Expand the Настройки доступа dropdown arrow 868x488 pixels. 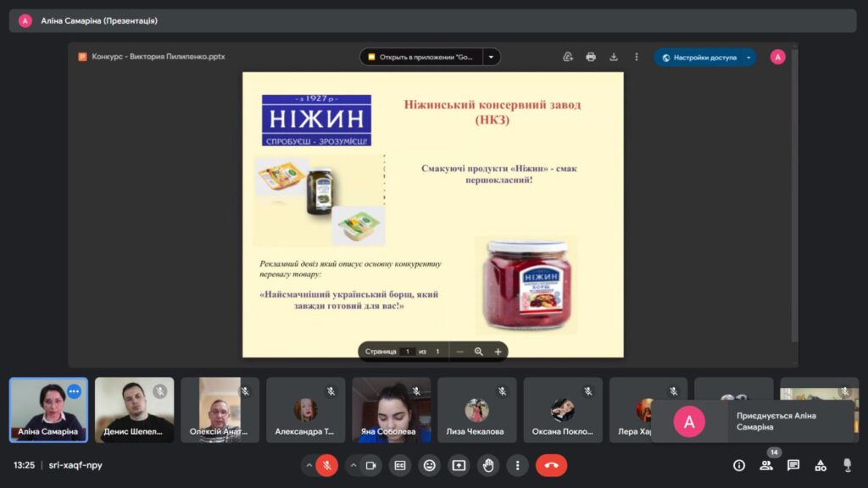[x=748, y=58]
